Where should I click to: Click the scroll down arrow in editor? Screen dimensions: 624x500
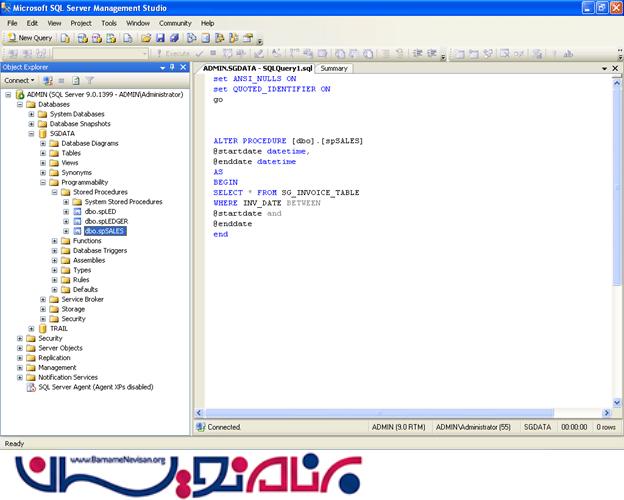617,403
